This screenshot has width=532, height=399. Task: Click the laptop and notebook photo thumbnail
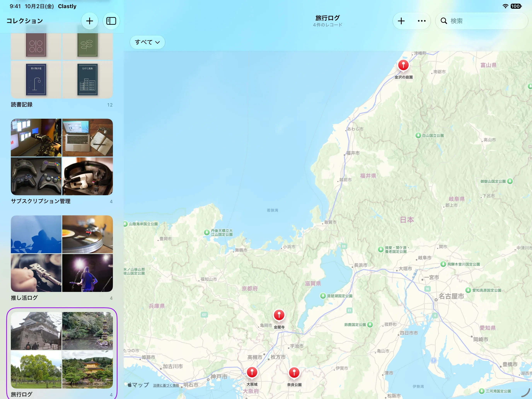tap(88, 138)
